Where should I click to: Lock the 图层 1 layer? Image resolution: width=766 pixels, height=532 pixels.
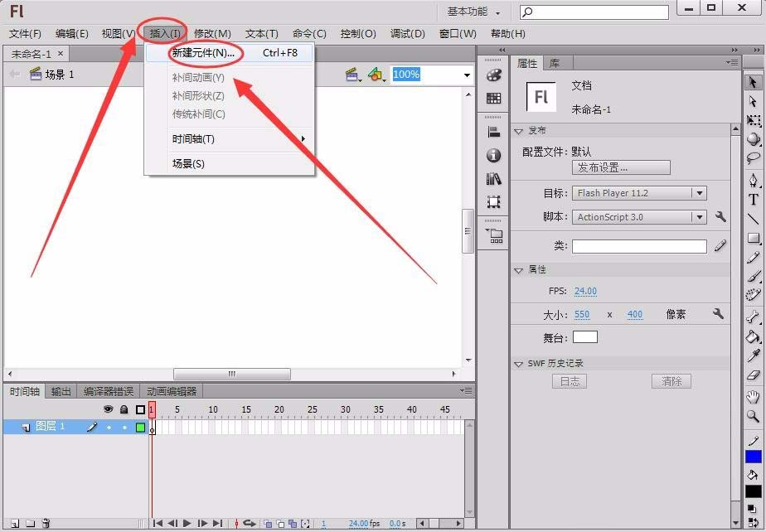(x=125, y=427)
